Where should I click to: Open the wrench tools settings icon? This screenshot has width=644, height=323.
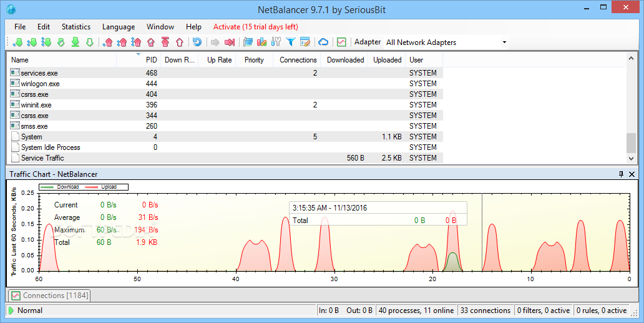(x=276, y=42)
